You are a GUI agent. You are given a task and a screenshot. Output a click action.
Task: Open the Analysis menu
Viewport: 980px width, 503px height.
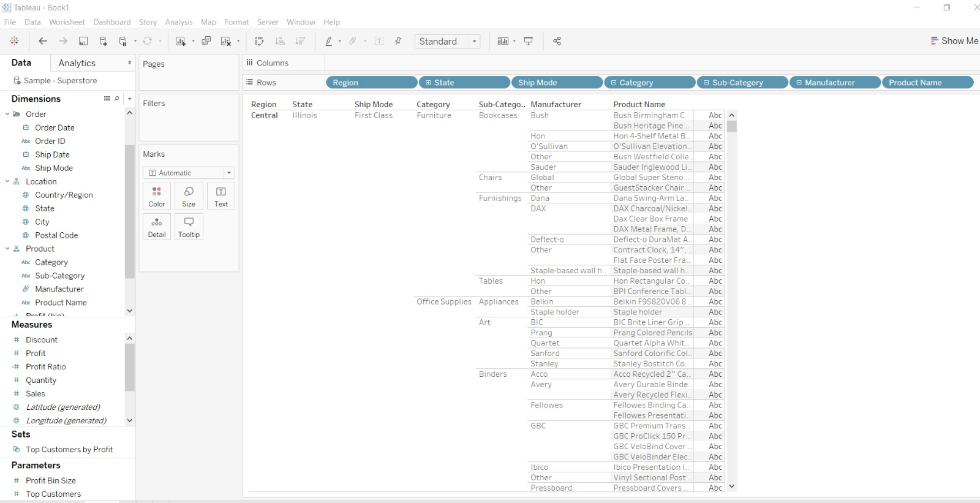pos(179,22)
